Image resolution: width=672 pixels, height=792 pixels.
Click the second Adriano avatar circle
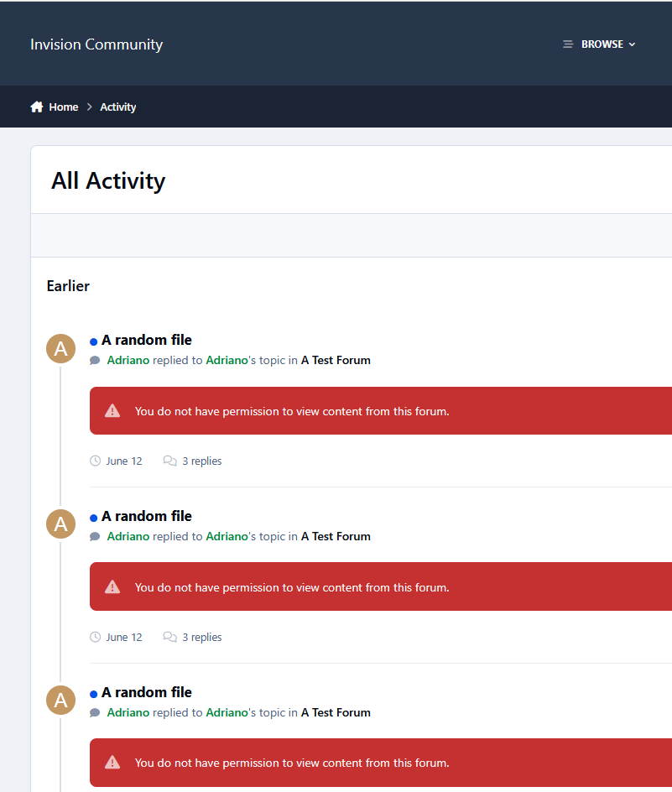click(60, 524)
